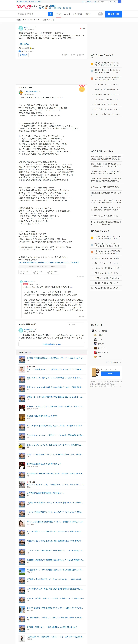Click the 正月、年末年始 category icon

click(x=95, y=352)
